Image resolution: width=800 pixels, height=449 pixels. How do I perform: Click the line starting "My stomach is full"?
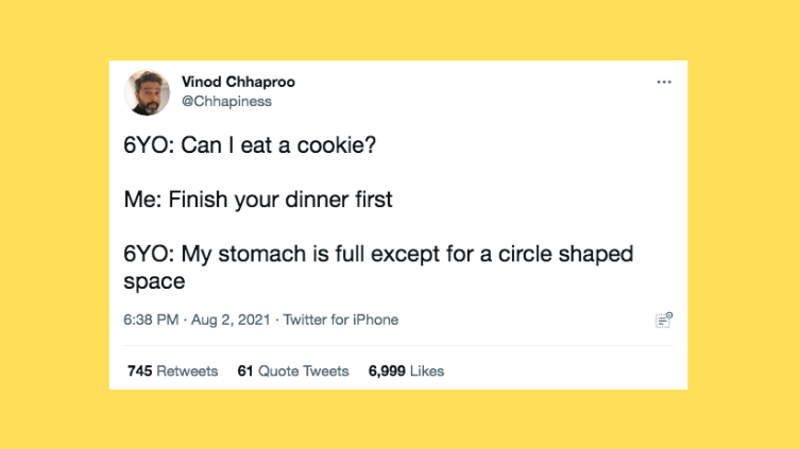point(378,254)
